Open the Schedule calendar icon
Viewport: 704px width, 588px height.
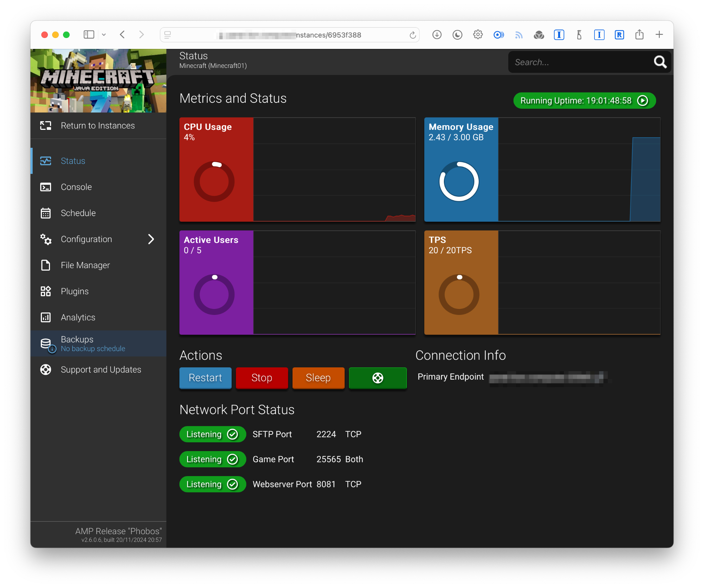(x=46, y=213)
